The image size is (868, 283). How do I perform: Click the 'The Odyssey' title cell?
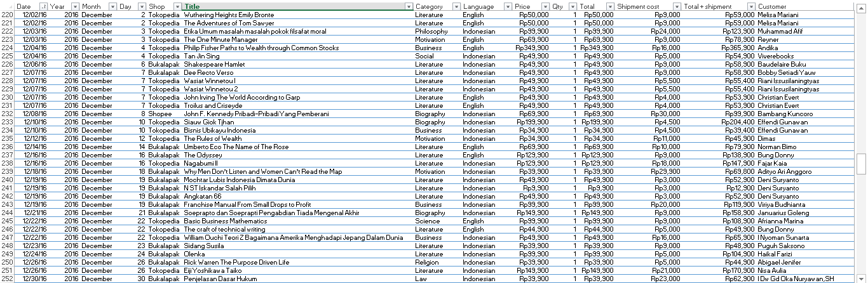click(x=203, y=155)
